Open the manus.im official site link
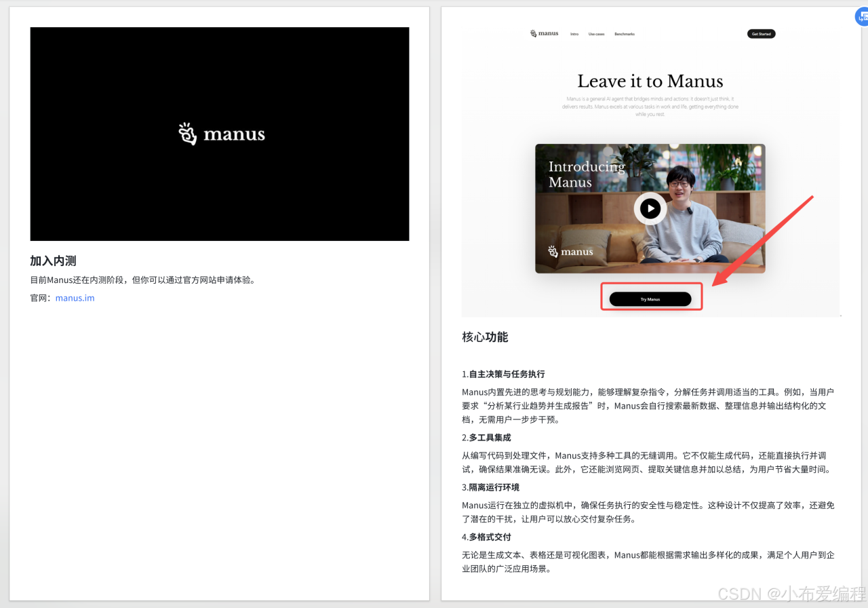Image resolution: width=868 pixels, height=608 pixels. tap(75, 298)
